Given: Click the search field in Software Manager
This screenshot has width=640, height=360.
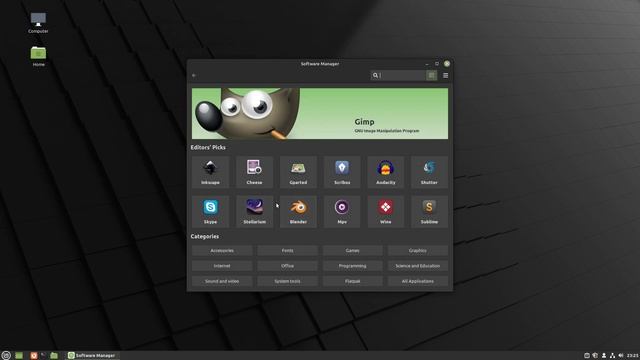Looking at the screenshot, I should pyautogui.click(x=398, y=76).
